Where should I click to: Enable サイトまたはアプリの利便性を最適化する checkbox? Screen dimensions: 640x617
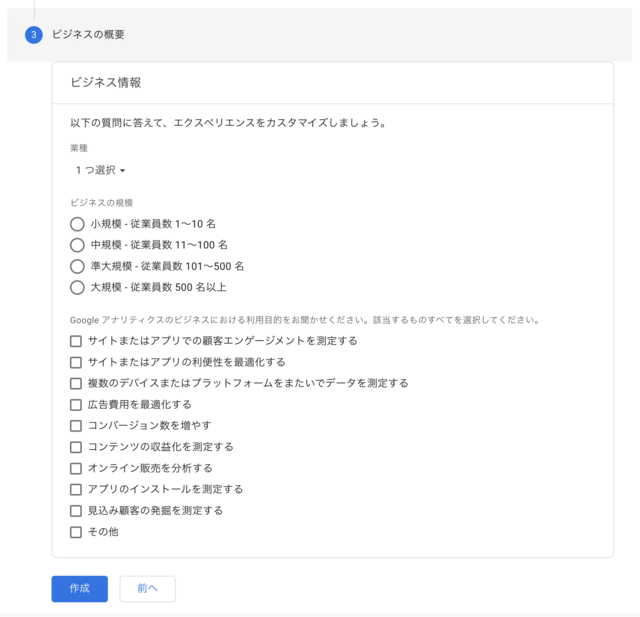coord(76,362)
